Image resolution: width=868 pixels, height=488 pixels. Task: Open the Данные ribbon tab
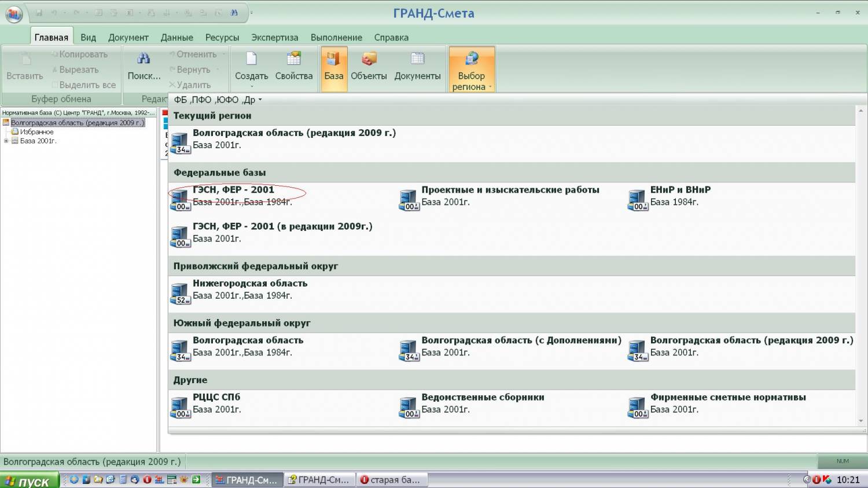pos(177,37)
